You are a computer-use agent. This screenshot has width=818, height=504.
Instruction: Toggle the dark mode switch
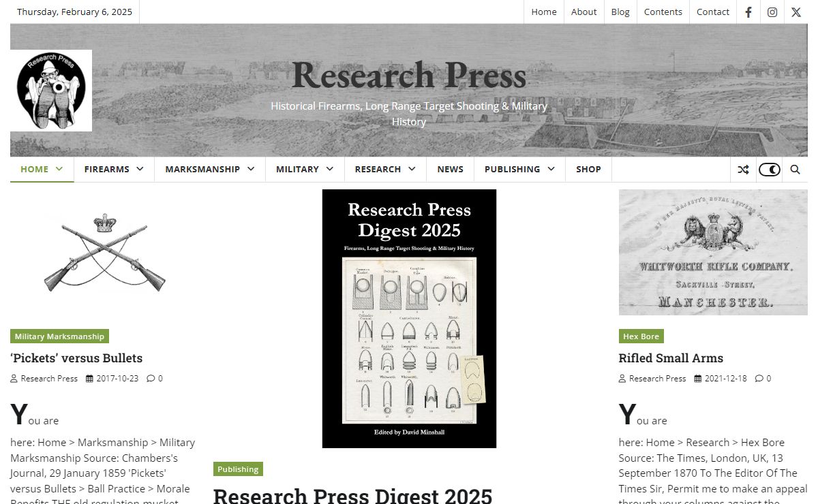coord(770,170)
